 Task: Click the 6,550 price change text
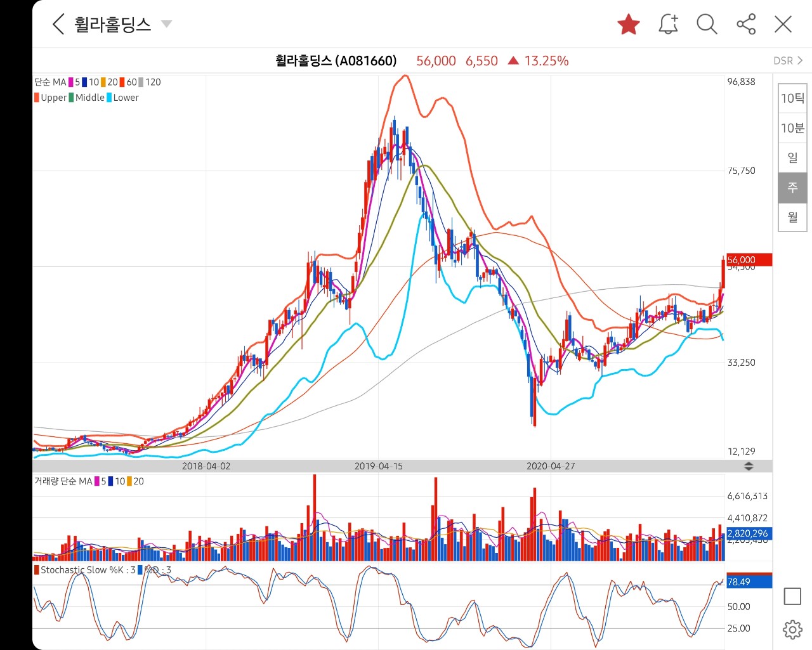click(481, 61)
